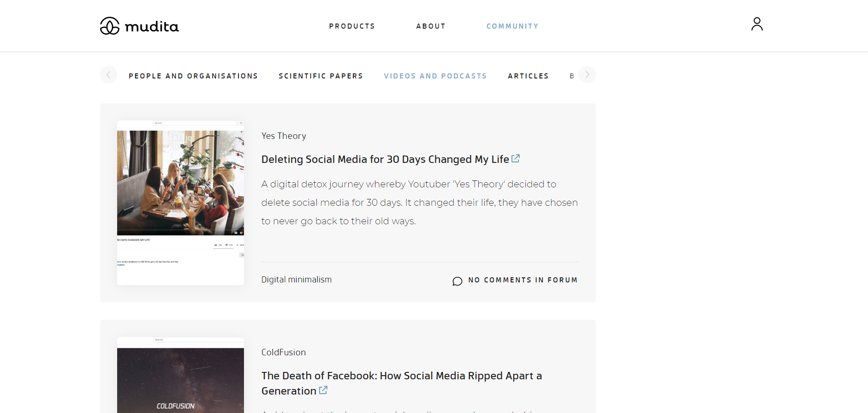Click the 'Digital minimalism' category tag
The image size is (868, 413).
(x=297, y=280)
